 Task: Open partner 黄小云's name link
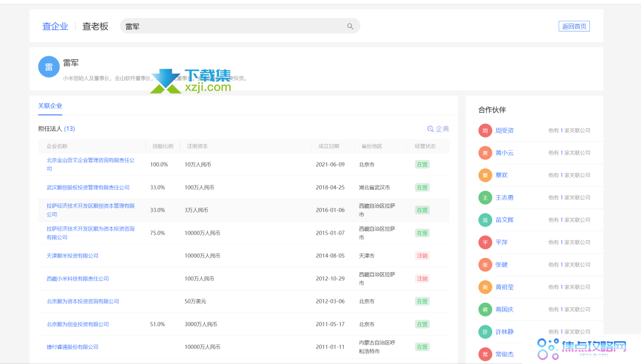tap(504, 153)
